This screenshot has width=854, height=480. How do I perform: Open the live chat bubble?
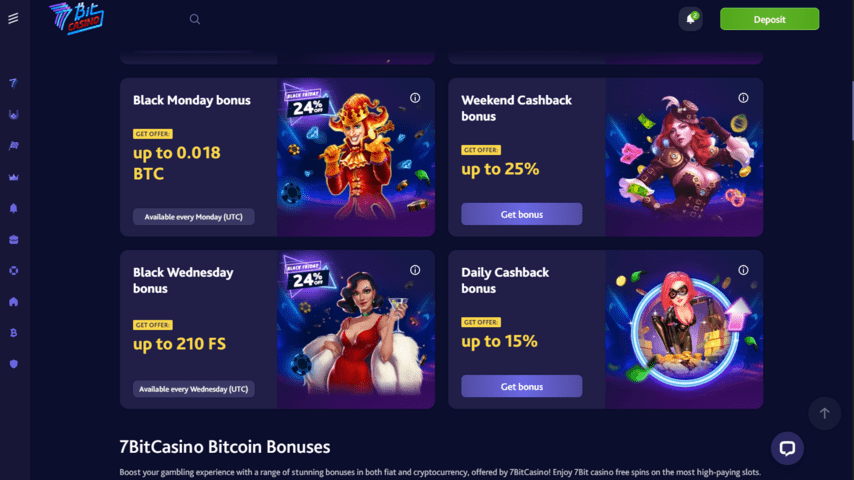point(787,448)
